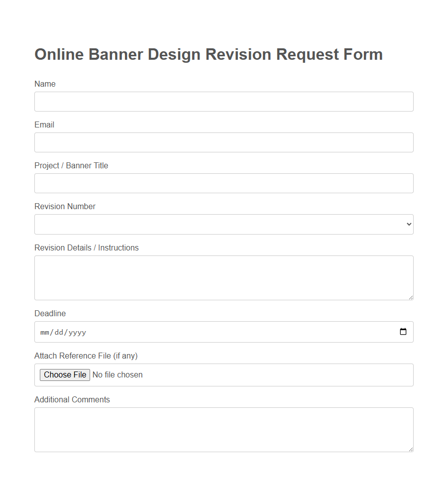Click the resize grip on Additional Comments textarea

[411, 449]
